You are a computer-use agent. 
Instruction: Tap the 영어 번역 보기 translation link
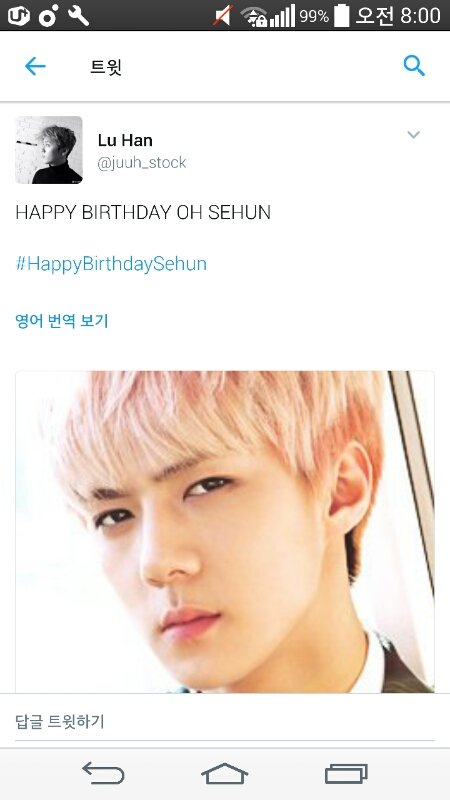pyautogui.click(x=62, y=321)
